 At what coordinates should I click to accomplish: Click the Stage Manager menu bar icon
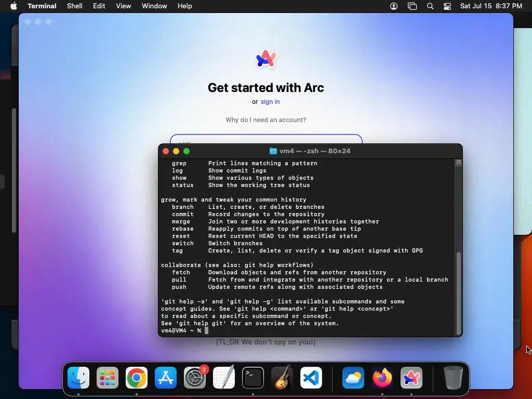[x=412, y=6]
